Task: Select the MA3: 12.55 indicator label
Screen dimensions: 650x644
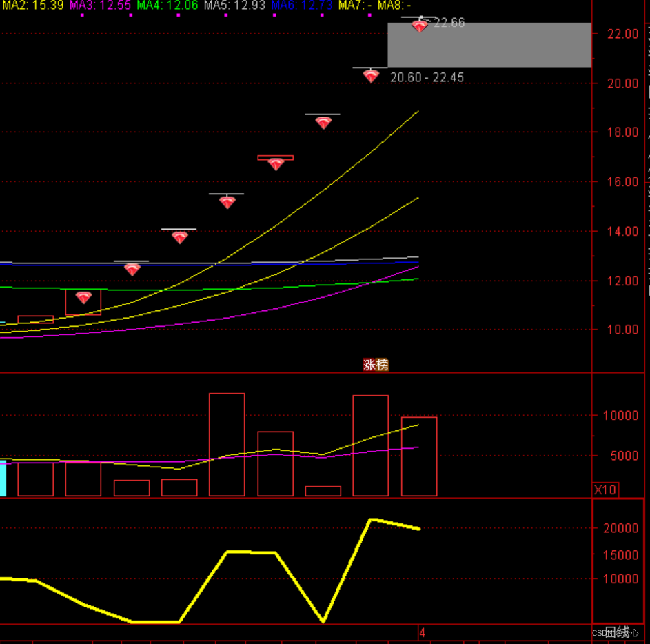Action: pyautogui.click(x=100, y=6)
